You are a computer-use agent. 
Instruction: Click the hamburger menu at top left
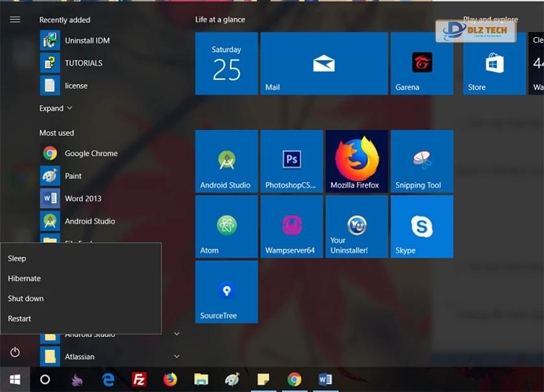coord(15,19)
